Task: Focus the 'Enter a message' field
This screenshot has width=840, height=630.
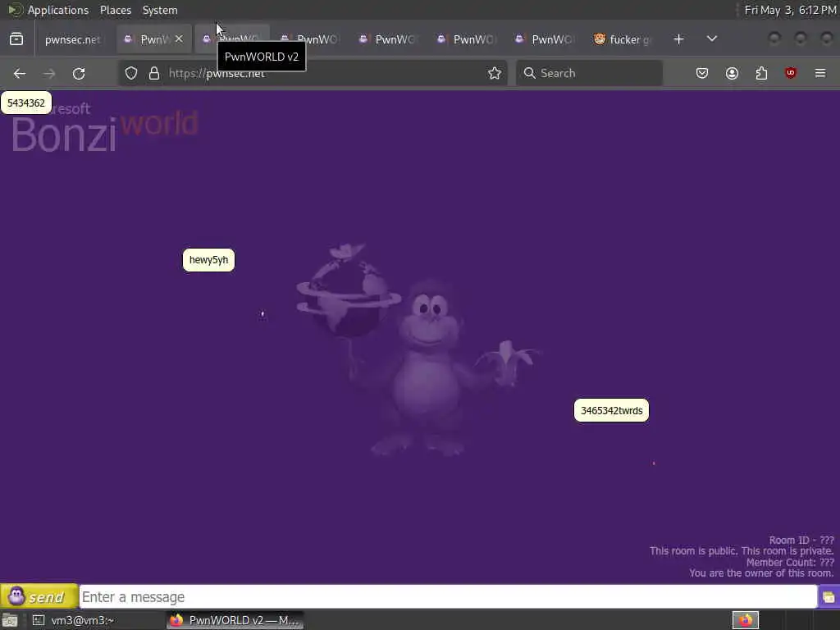Action: click(x=448, y=597)
